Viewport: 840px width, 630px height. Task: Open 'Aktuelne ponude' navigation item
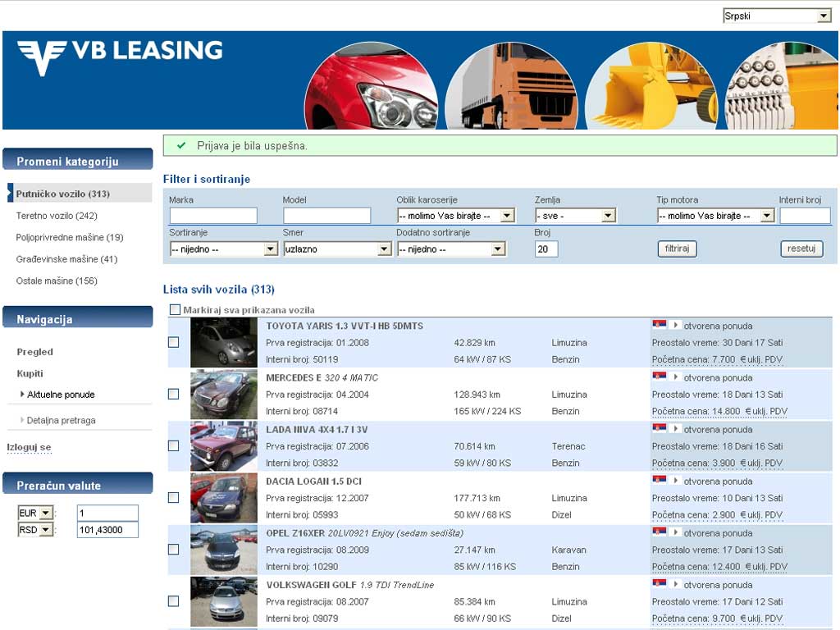(61, 395)
